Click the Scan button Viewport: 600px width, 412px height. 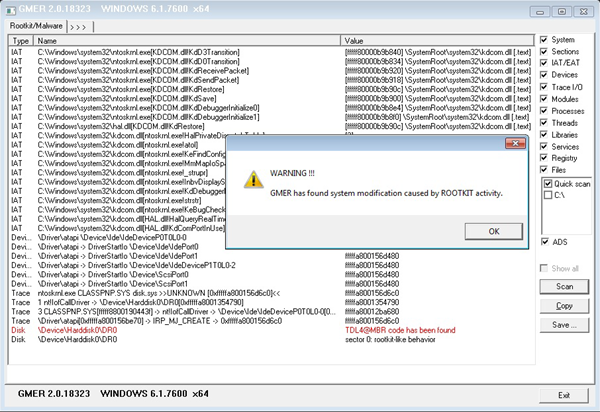pyautogui.click(x=564, y=287)
